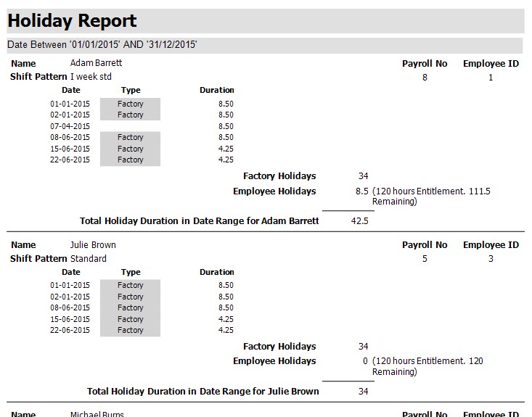Click Factory type cell for Adam's 08-06-2015
Image resolution: width=532 pixels, height=417 pixels.
point(131,138)
